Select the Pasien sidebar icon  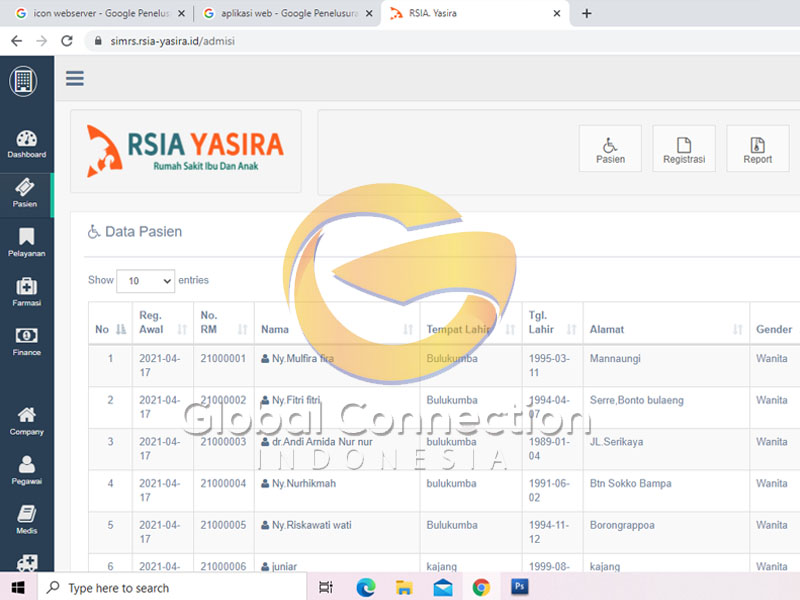click(x=26, y=193)
